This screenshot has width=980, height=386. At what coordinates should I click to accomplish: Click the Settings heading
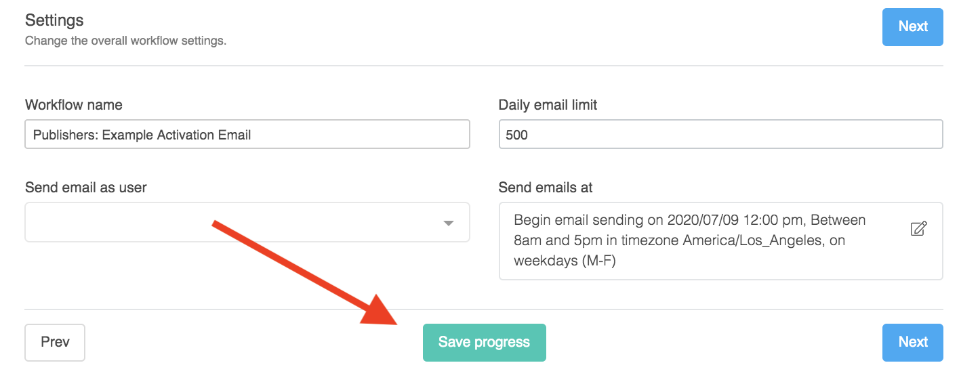tap(54, 20)
